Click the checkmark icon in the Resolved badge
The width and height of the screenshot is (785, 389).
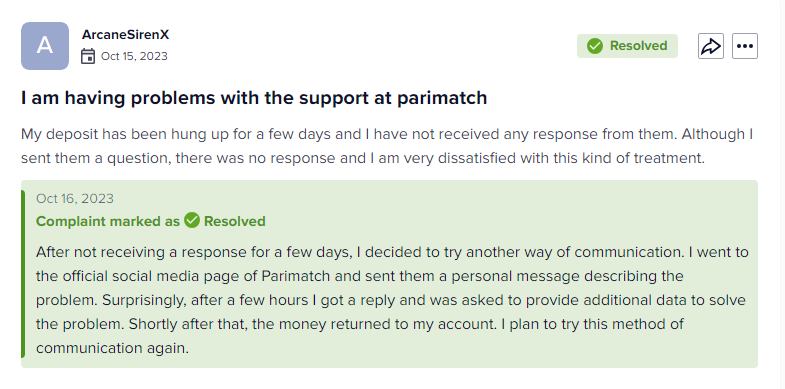click(x=595, y=46)
